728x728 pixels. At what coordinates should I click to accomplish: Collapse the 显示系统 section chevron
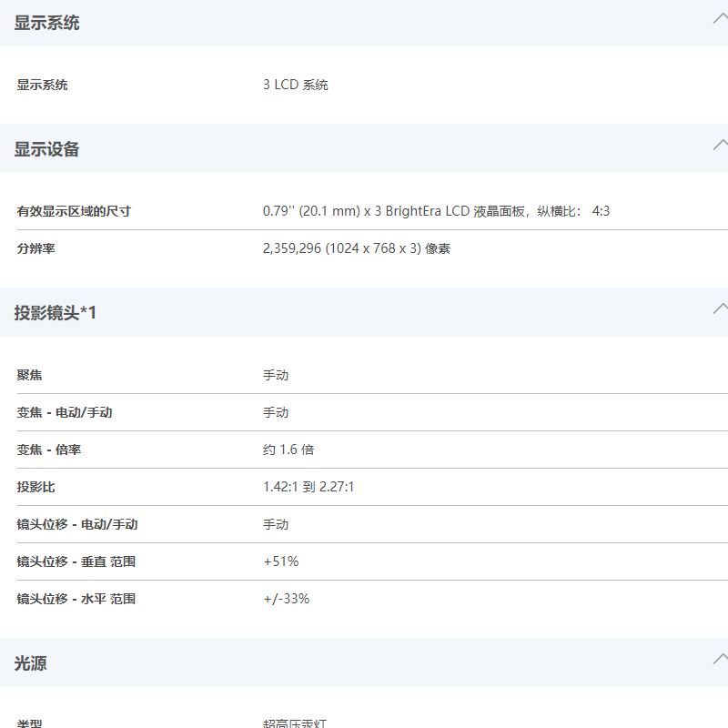[721, 19]
